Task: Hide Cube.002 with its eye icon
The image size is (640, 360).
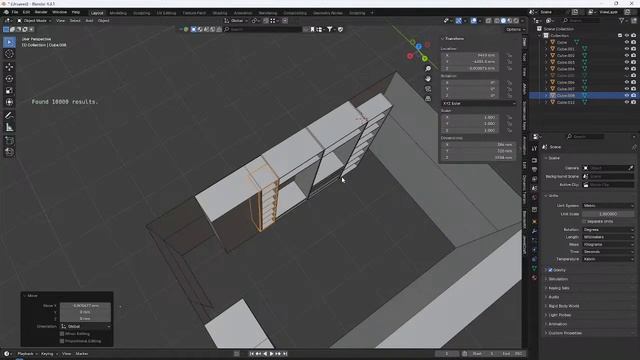Action: click(x=627, y=55)
